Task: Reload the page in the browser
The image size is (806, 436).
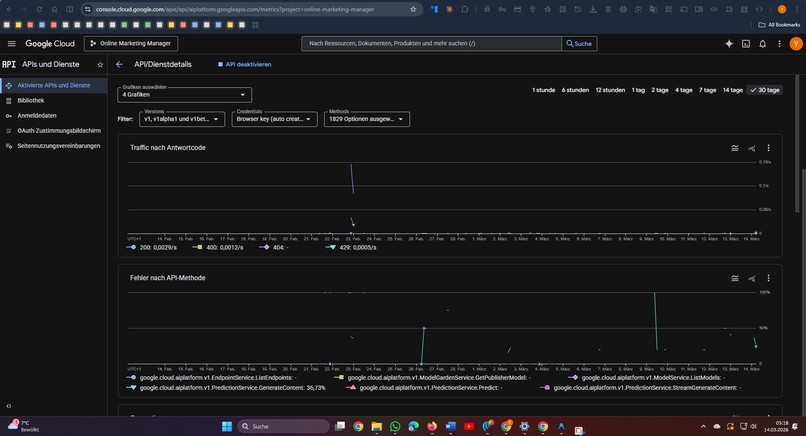Action: 39,9
